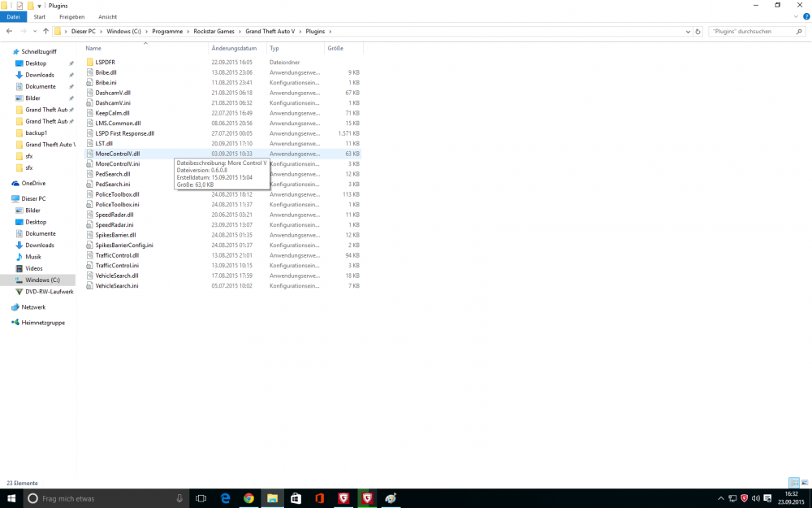
Task: Open Schnellzugriff in navigation pane
Action: [x=39, y=52]
